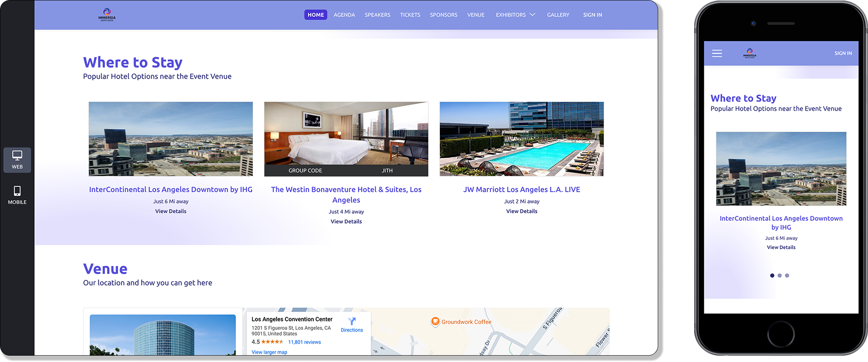The height and width of the screenshot is (362, 868).
Task: Open the Gallery page
Action: [x=558, y=15]
